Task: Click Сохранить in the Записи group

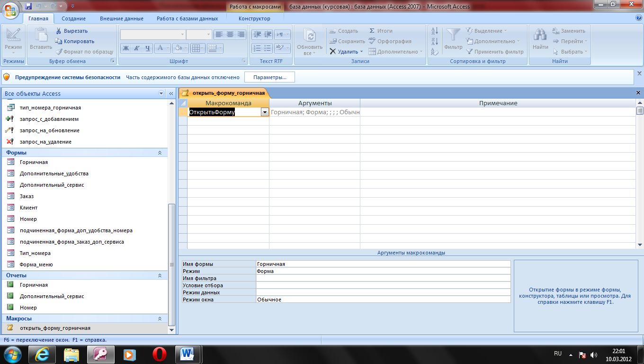Action: click(347, 41)
